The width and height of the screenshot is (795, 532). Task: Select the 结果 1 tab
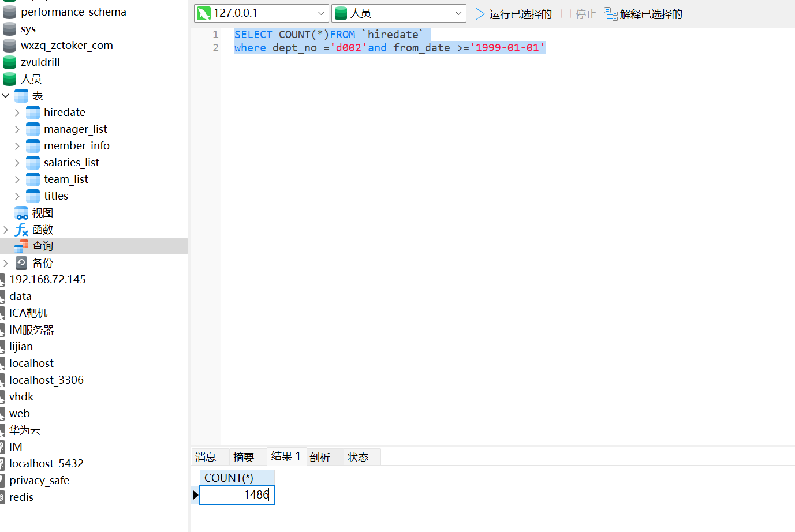286,456
